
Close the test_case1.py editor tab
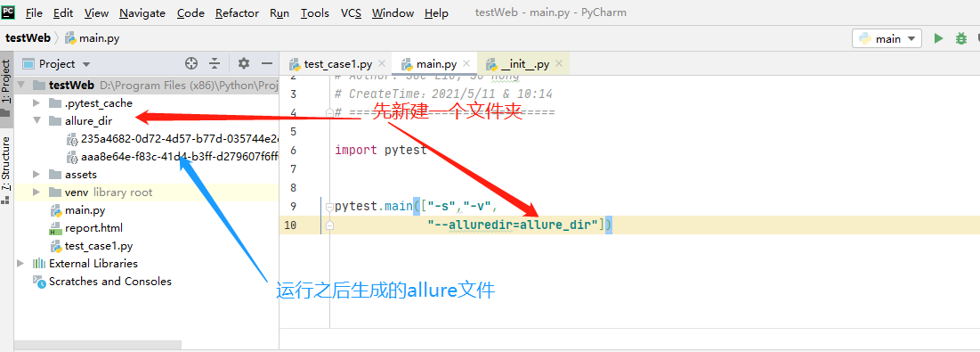coord(381,64)
